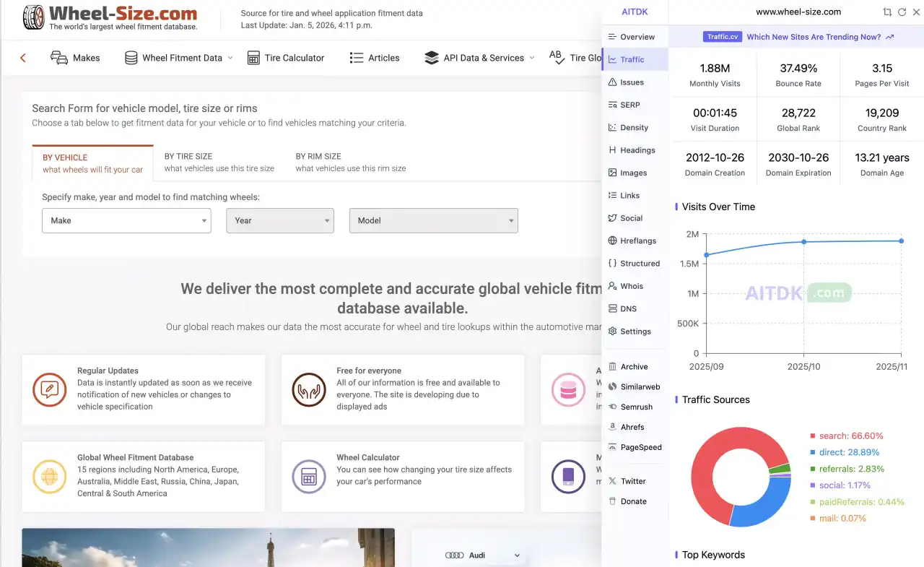The height and width of the screenshot is (567, 924).
Task: Click the www.wheel-size.com domain title
Action: pos(798,12)
